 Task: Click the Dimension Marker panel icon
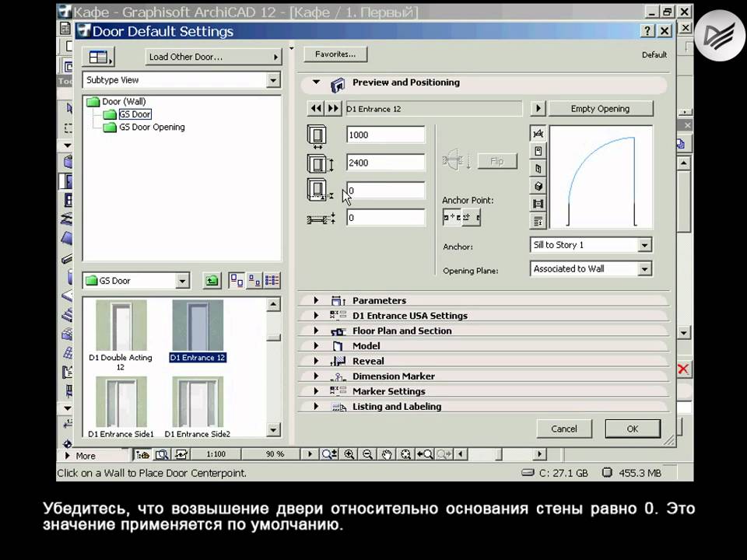point(338,376)
